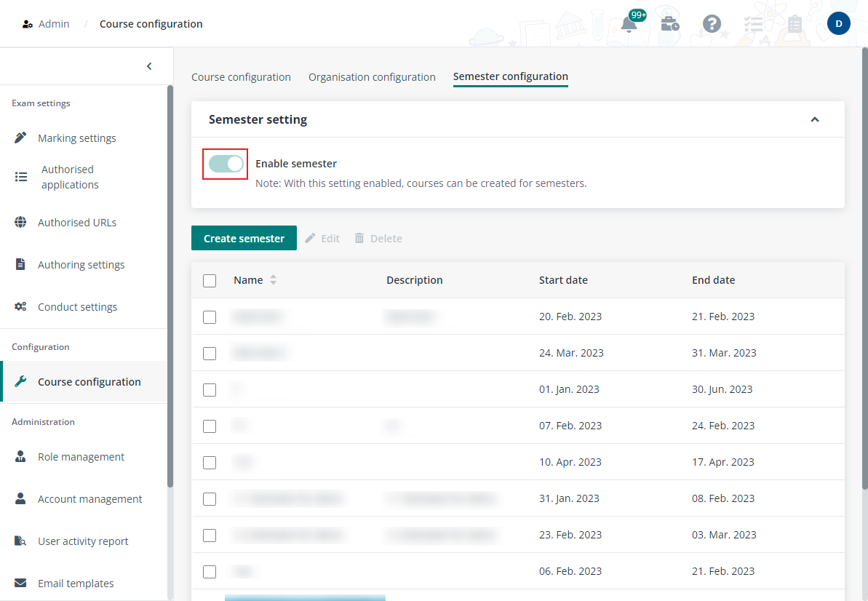Viewport: 868px width, 601px height.
Task: Open the user profile avatar D
Action: click(838, 24)
